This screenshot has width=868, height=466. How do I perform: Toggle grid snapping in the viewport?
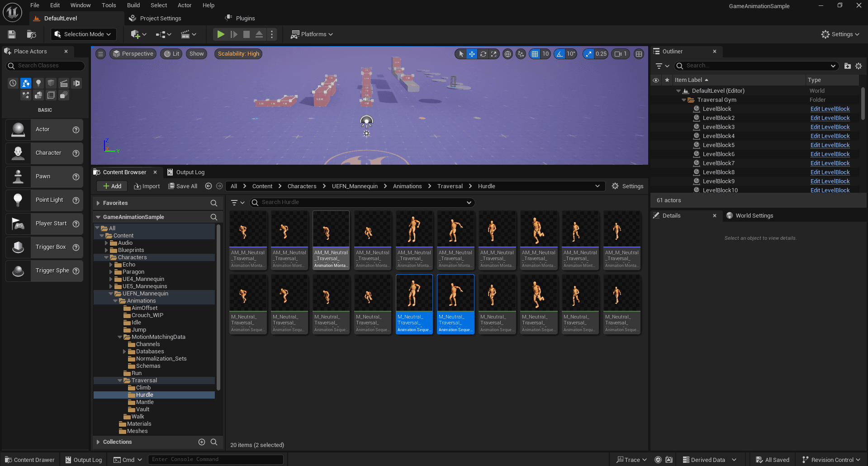point(535,54)
